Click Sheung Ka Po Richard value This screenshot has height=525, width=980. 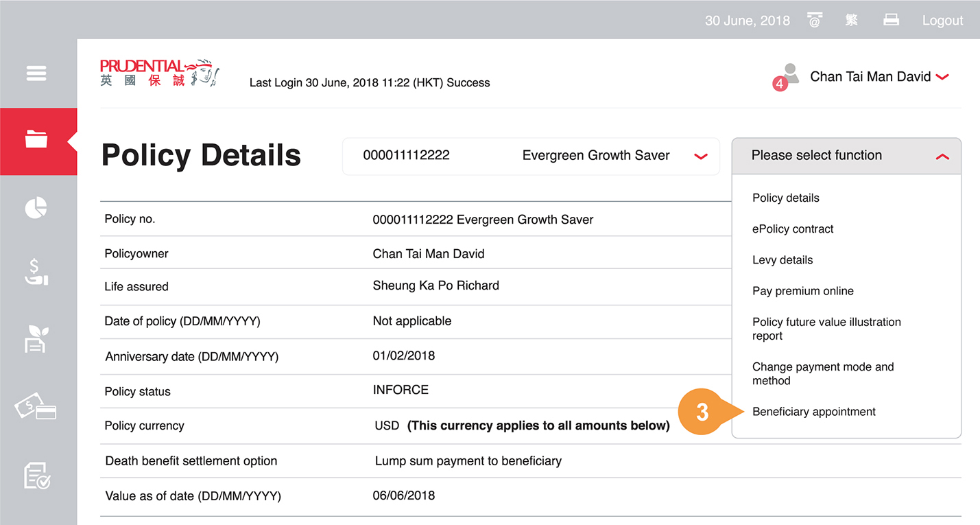(436, 285)
